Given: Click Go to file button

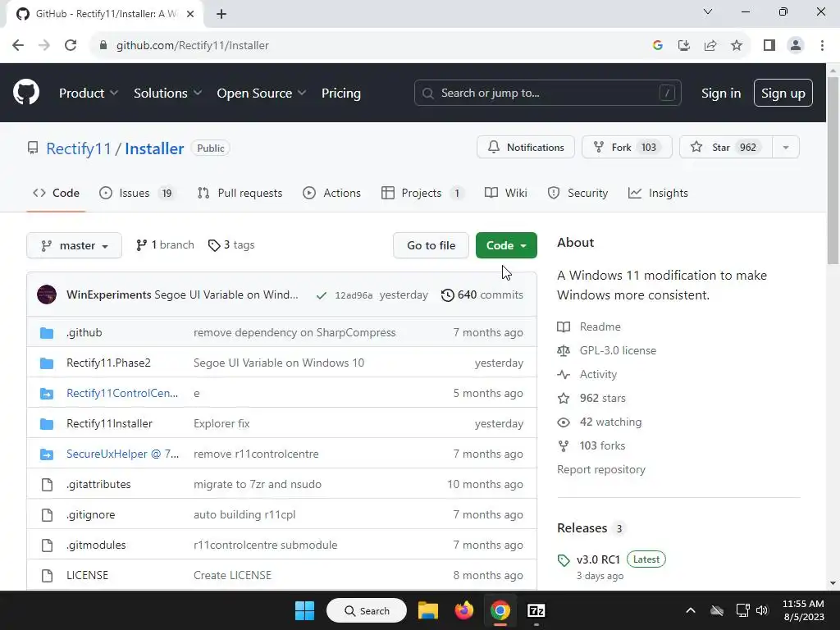Looking at the screenshot, I should click(431, 245).
